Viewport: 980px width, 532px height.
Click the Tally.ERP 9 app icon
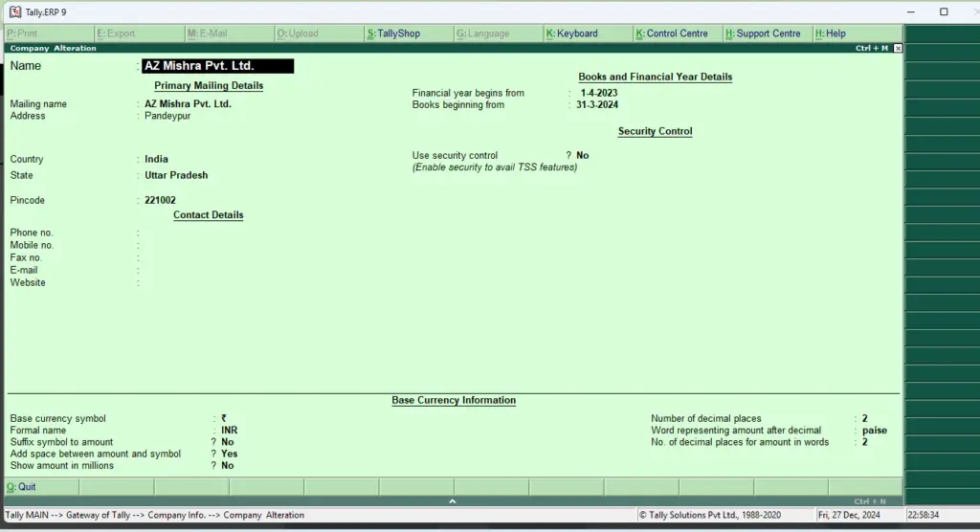pos(15,11)
